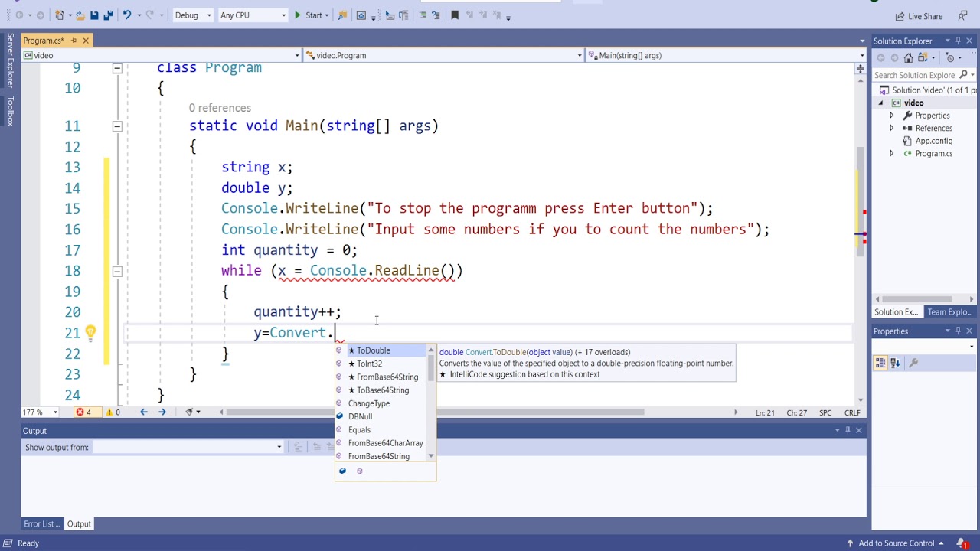Click the Alphabetical sort icon in Properties panel
Image resolution: width=980 pixels, height=551 pixels.
(x=895, y=363)
